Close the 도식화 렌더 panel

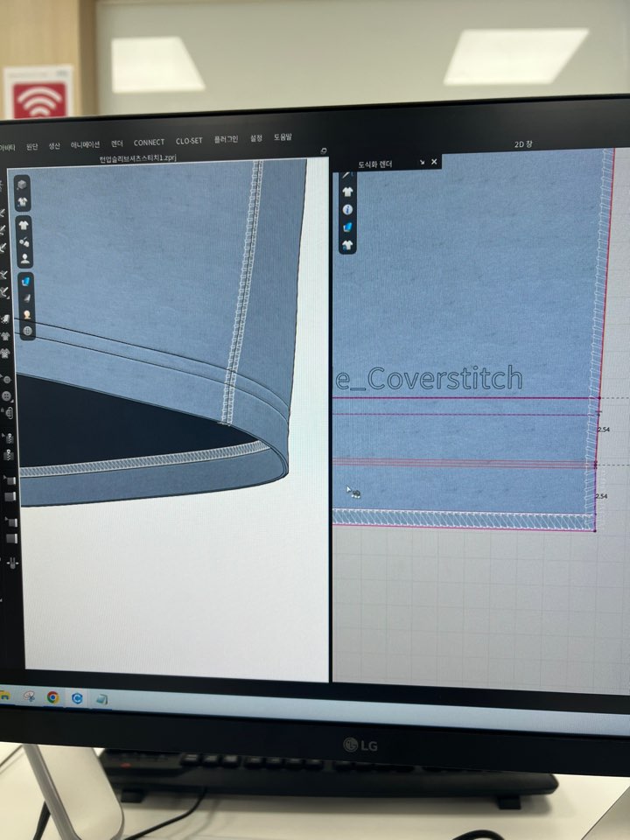[x=434, y=162]
